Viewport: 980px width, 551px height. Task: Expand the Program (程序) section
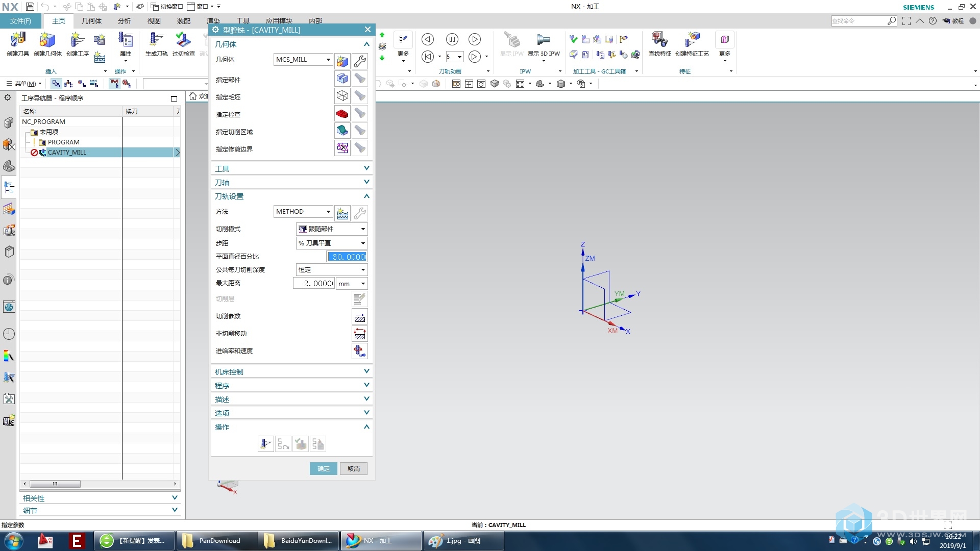(x=291, y=385)
